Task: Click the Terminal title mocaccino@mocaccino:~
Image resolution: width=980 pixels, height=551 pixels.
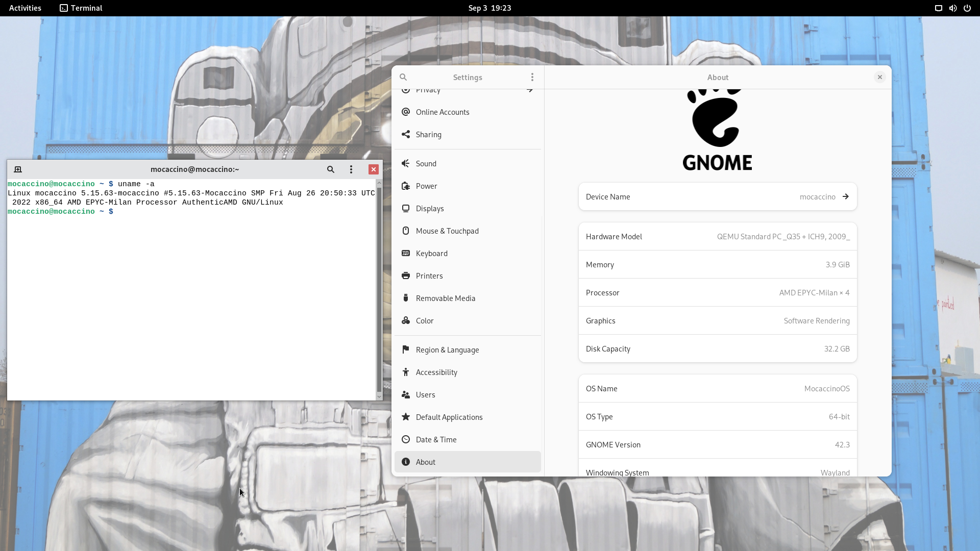Action: 195,169
